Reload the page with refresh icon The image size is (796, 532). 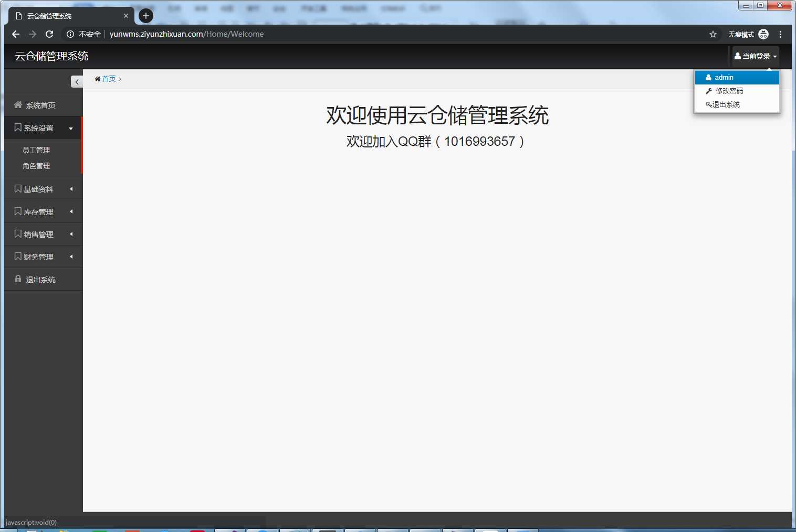coord(49,34)
